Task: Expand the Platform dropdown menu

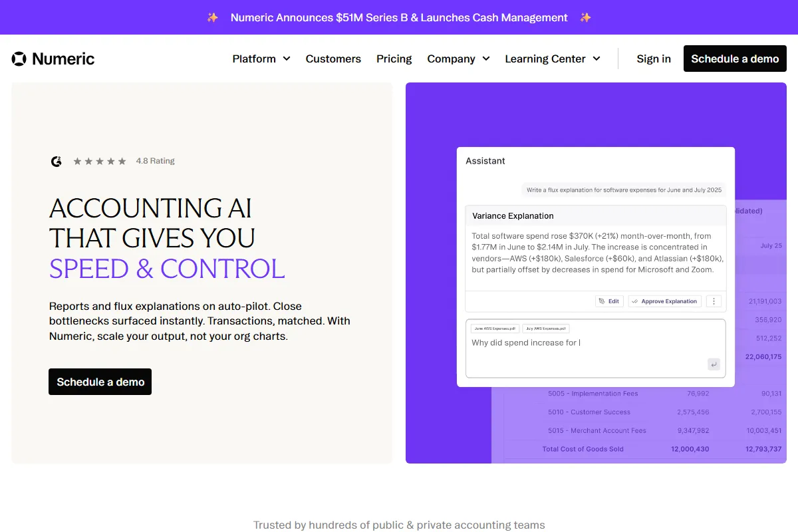Action: pos(261,59)
